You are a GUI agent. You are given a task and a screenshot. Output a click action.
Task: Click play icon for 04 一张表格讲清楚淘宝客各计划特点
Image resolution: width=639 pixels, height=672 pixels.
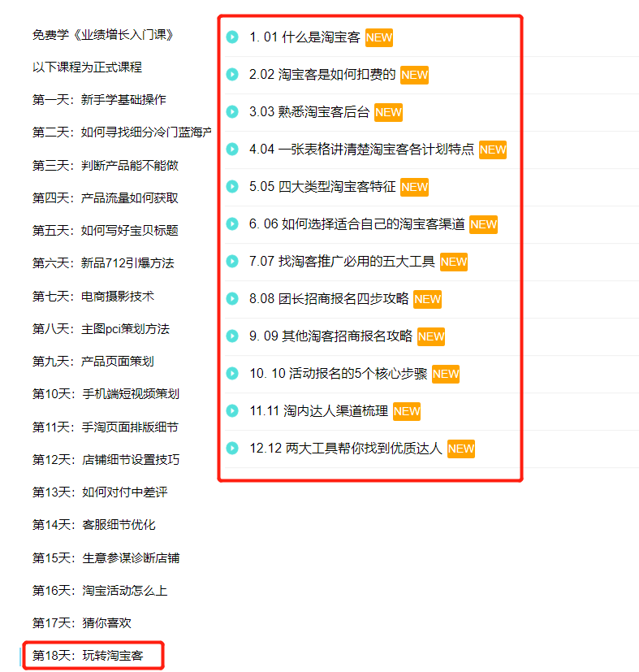point(232,150)
